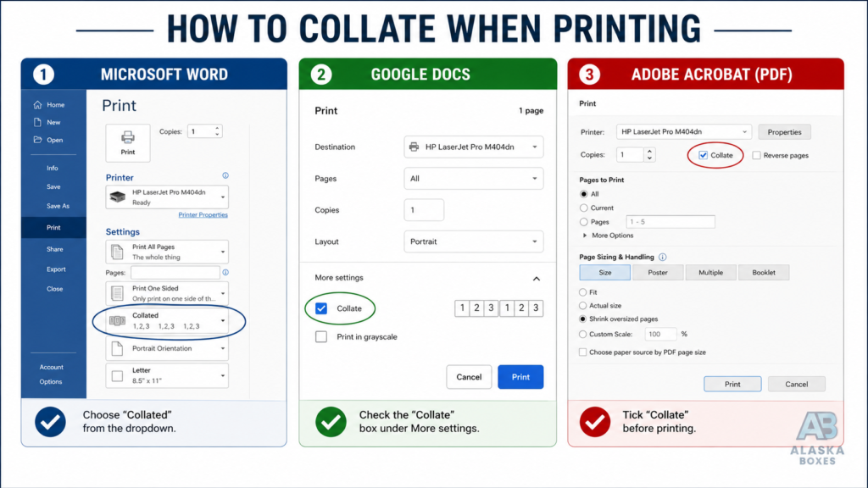Screen dimensions: 868x488
Task: Click the Print All Pages document icon
Action: pyautogui.click(x=117, y=252)
